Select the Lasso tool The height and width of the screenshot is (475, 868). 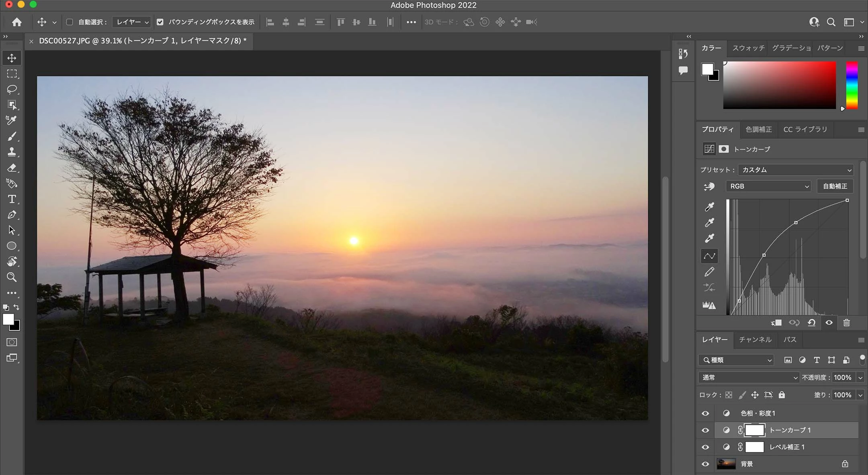(x=12, y=89)
